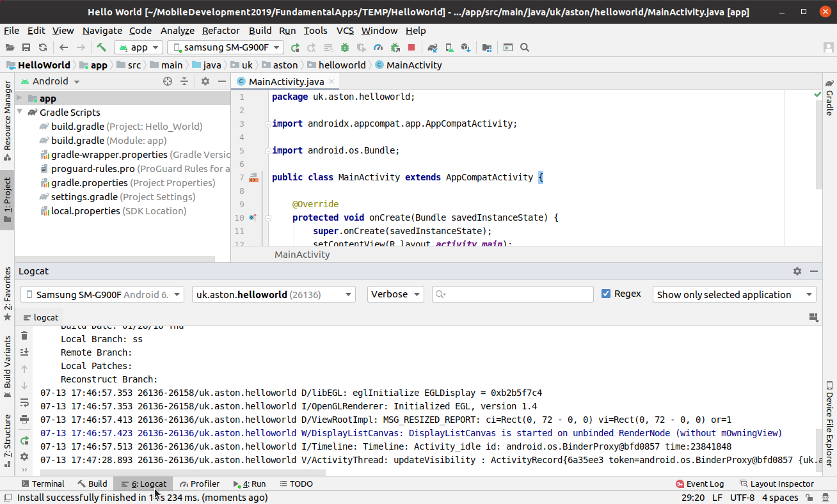The height and width of the screenshot is (504, 837).
Task: Open Logcat device selector Samsung SM-G900F
Action: click(102, 294)
